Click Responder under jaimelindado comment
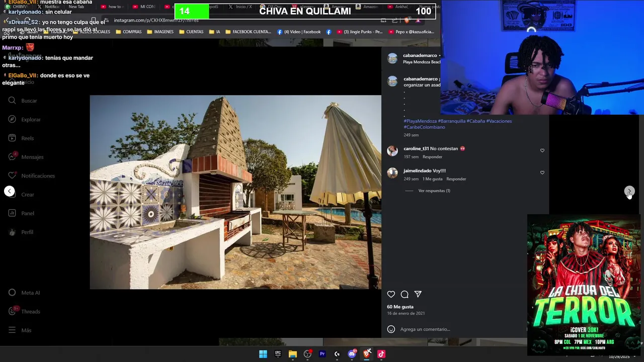This screenshot has height=362, width=644. [x=456, y=179]
